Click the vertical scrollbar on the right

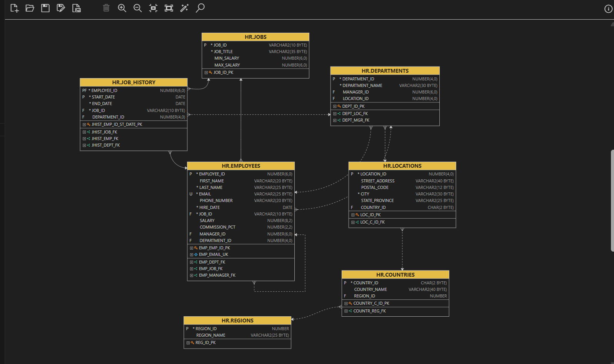pos(612,200)
